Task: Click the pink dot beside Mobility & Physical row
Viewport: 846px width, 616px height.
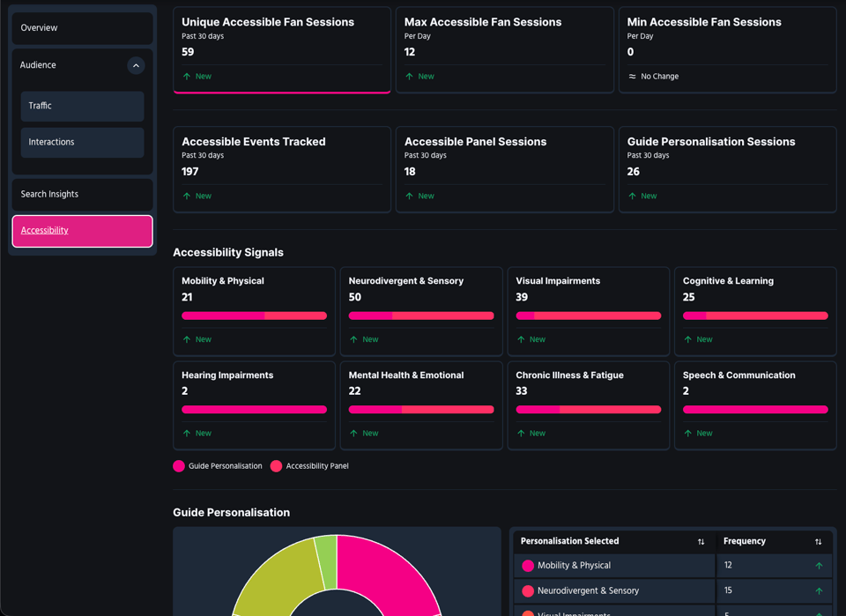Action: [528, 565]
